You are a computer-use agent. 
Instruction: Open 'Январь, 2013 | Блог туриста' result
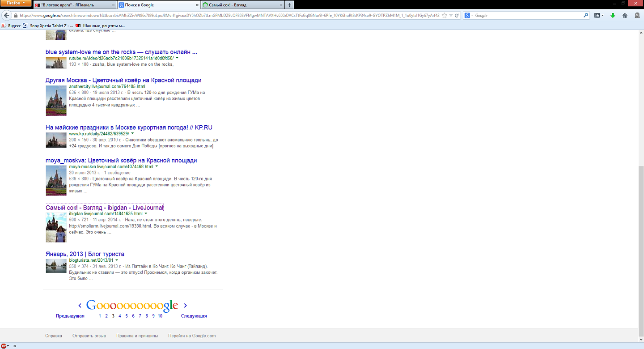[x=85, y=254]
